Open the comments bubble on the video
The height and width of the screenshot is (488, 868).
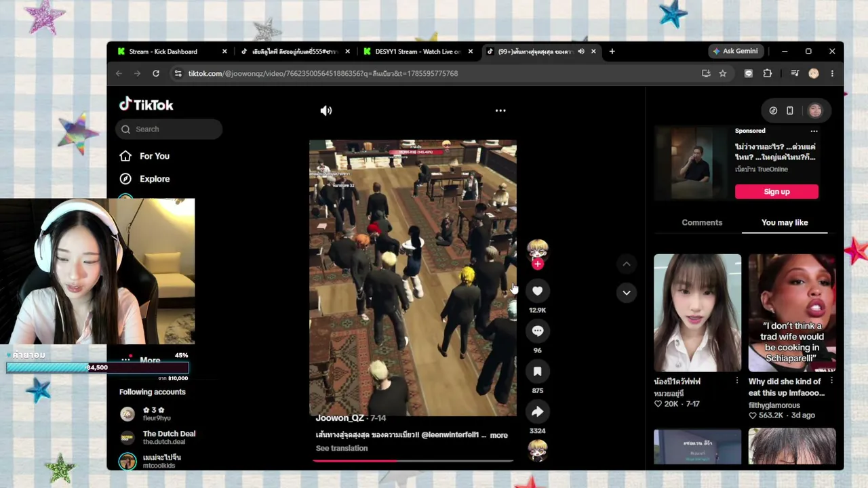pos(537,331)
